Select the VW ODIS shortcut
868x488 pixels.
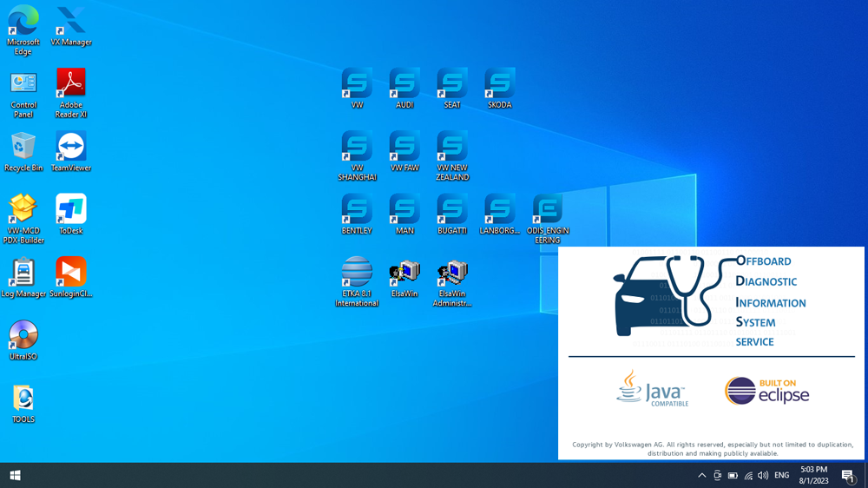pos(357,88)
